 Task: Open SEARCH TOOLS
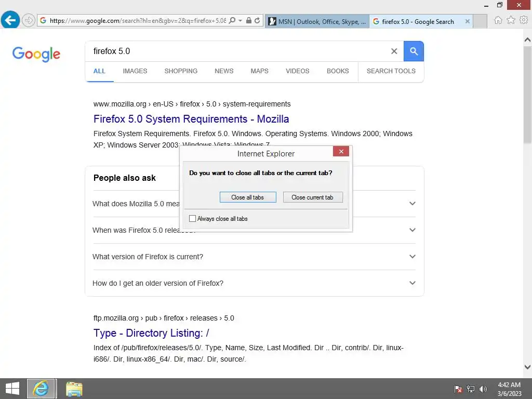(x=391, y=71)
